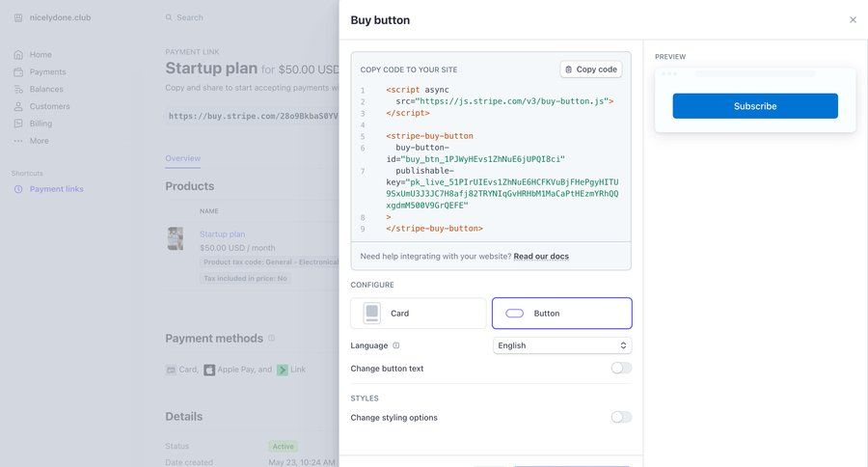Open the Startup plan product link

(222, 233)
